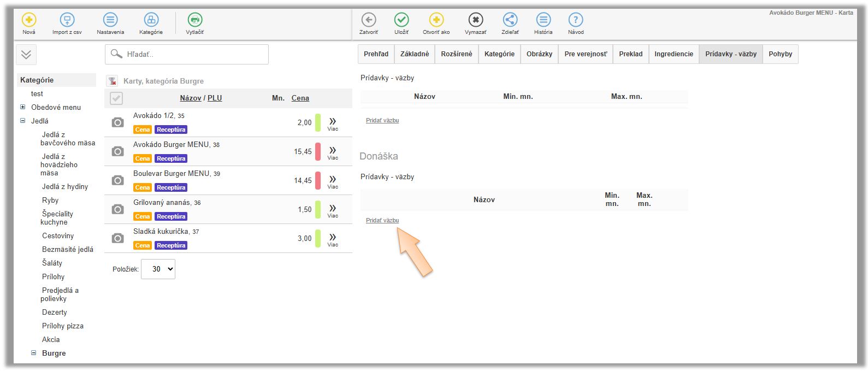Screen dimensions: 868x371
Task: Collapse the Jedlá category tree node
Action: pyautogui.click(x=23, y=121)
